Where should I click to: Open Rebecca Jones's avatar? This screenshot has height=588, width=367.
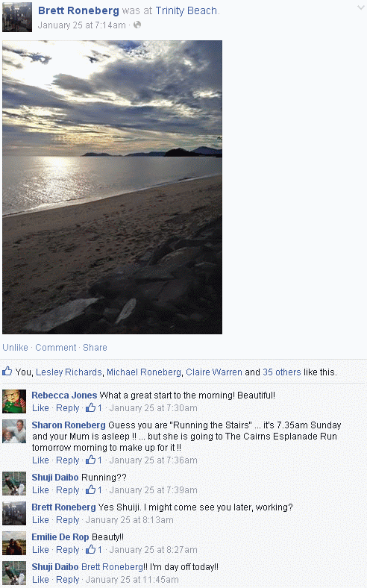(14, 401)
